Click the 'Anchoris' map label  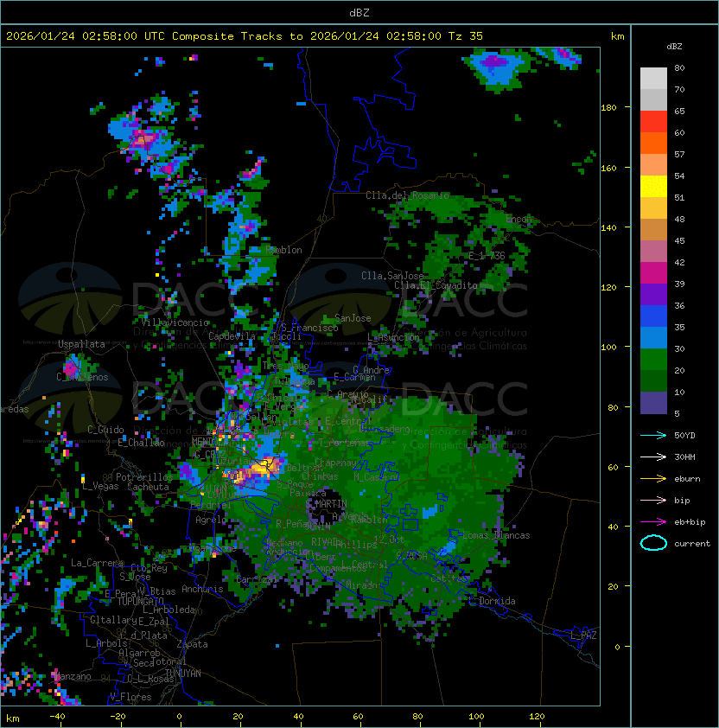tap(202, 589)
